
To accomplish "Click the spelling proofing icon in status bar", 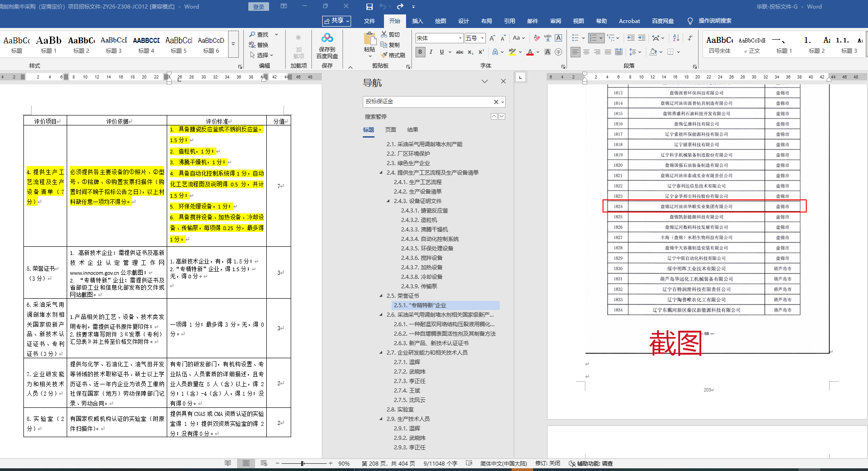I will 469,463.
